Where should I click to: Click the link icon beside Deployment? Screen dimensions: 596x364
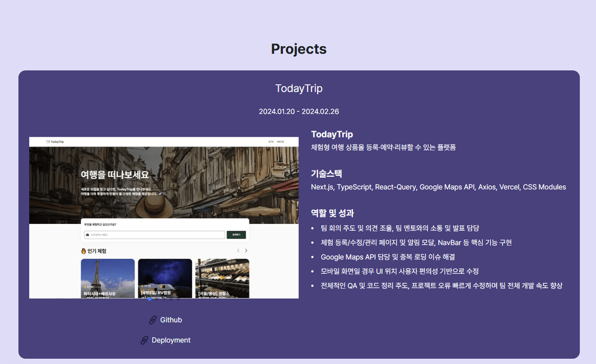pos(144,340)
